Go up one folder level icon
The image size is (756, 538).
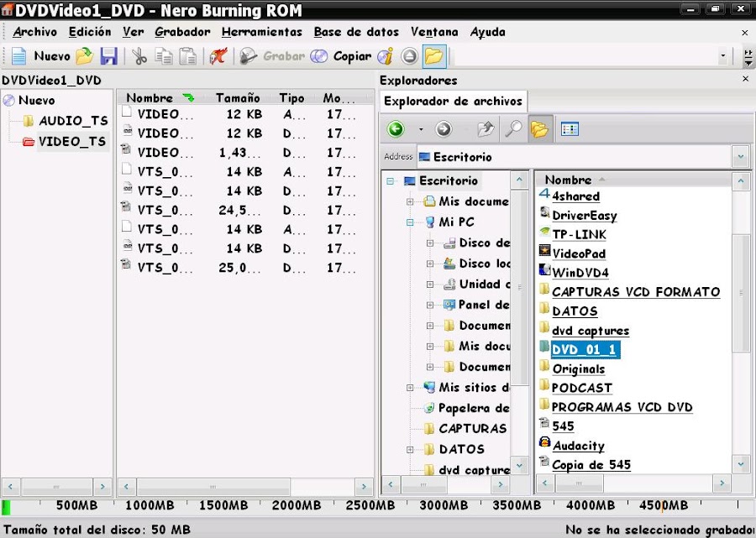[486, 129]
